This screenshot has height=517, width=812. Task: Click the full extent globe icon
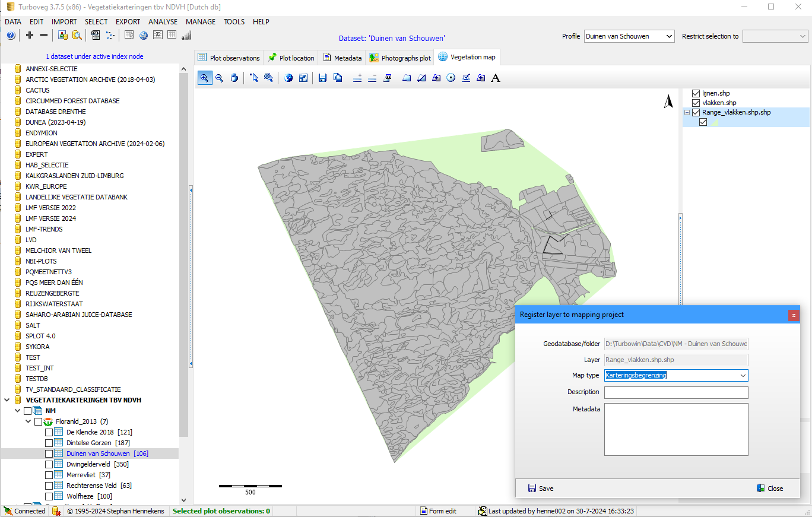click(x=288, y=78)
